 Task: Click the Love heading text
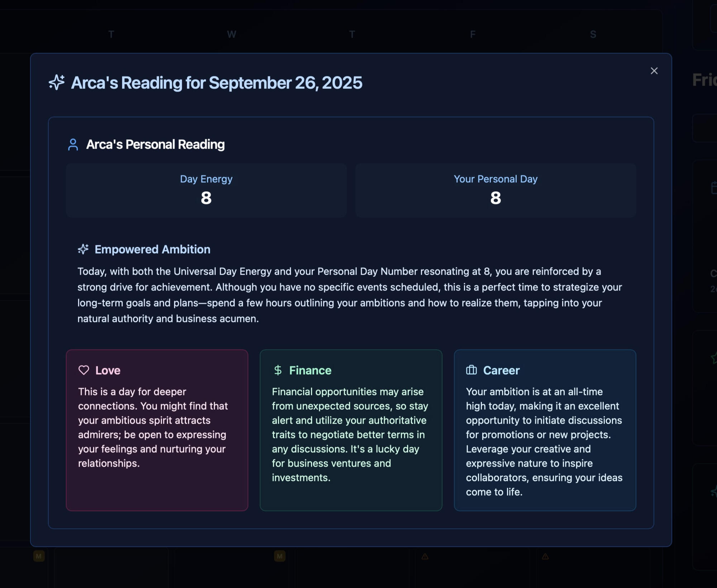(108, 370)
